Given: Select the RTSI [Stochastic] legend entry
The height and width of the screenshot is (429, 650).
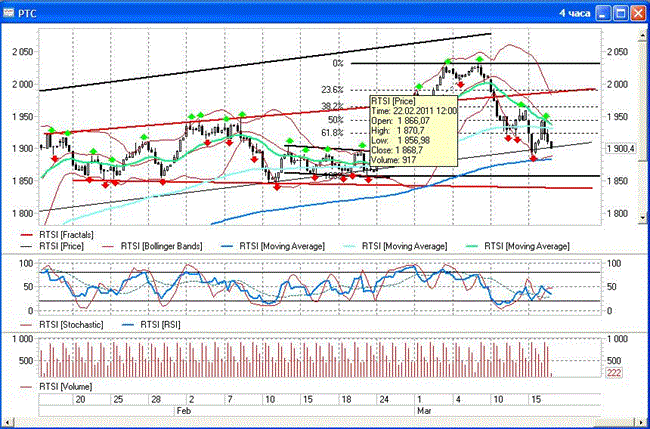Looking at the screenshot, I should pos(62,325).
